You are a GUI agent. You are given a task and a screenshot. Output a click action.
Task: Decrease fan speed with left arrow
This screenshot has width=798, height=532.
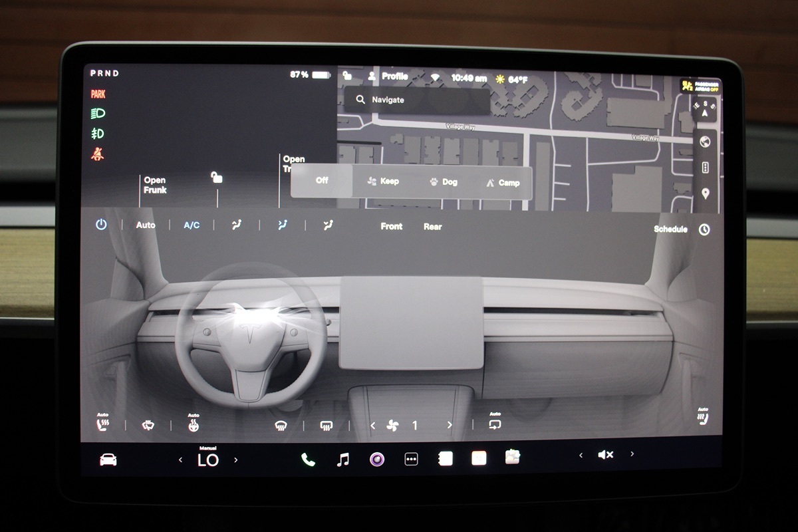(373, 426)
